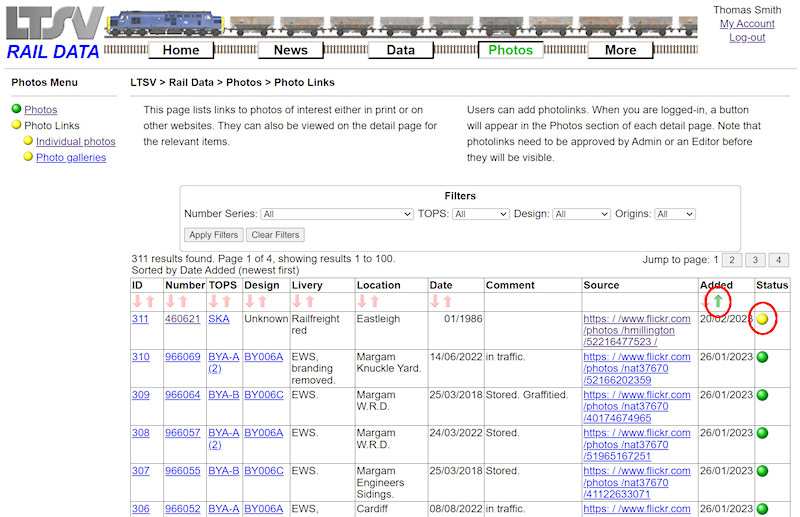Go to the Home tab
This screenshot has width=800, height=517.
[181, 50]
